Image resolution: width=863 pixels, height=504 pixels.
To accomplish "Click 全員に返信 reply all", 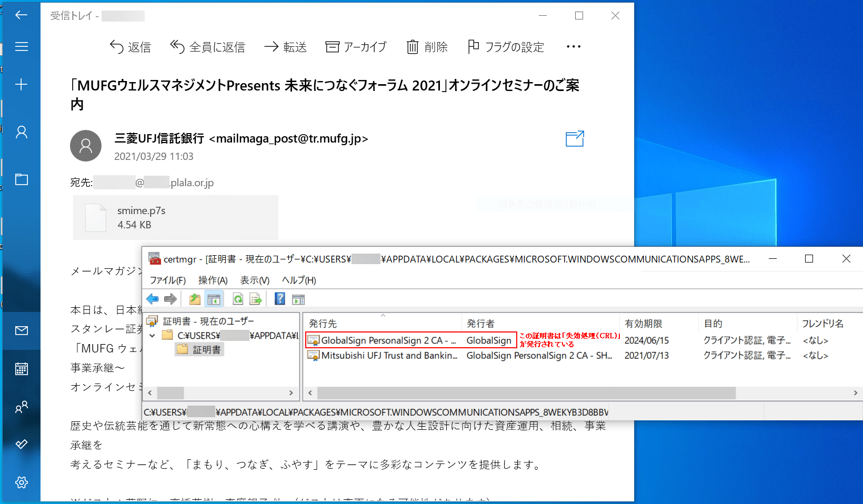I will pyautogui.click(x=207, y=47).
